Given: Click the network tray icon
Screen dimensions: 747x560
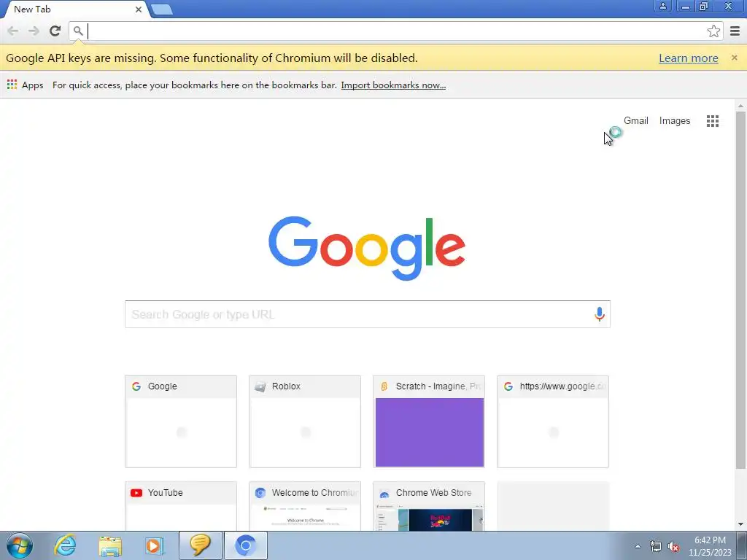Looking at the screenshot, I should pos(656,546).
